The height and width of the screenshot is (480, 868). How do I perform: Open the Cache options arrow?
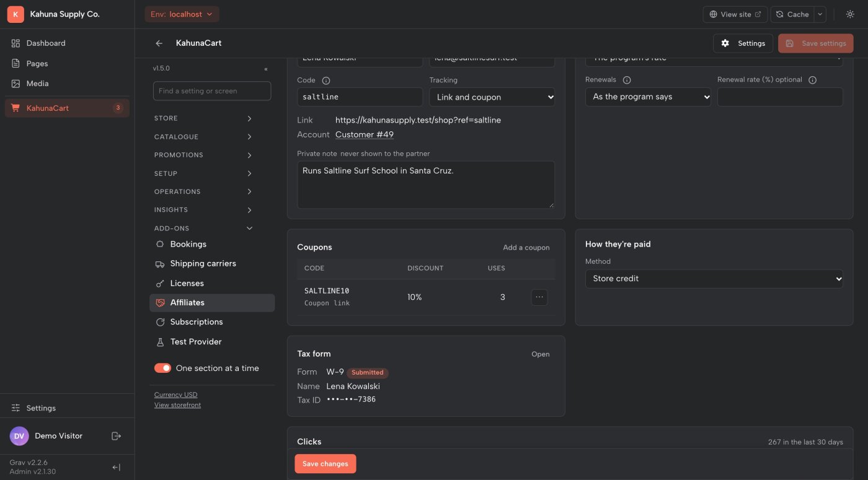(x=820, y=14)
